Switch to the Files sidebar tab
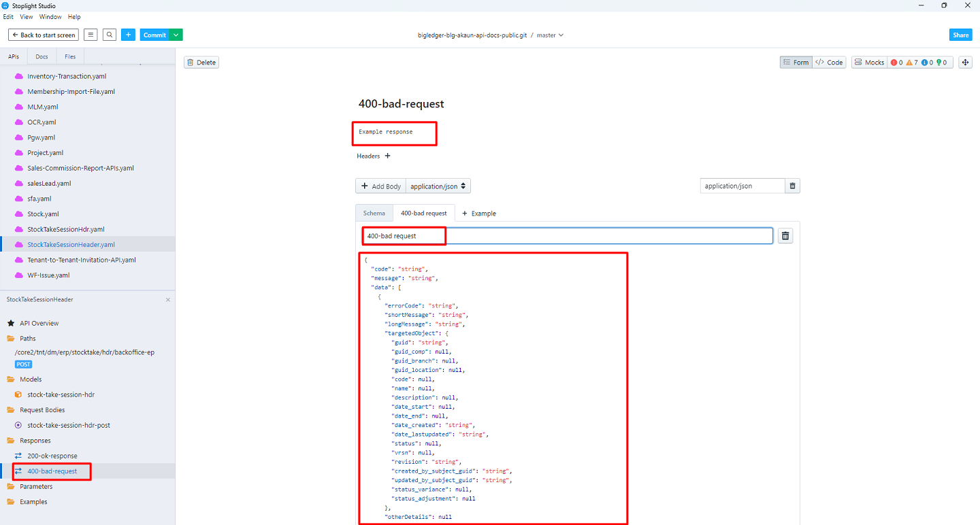The height and width of the screenshot is (525, 980). coord(70,56)
